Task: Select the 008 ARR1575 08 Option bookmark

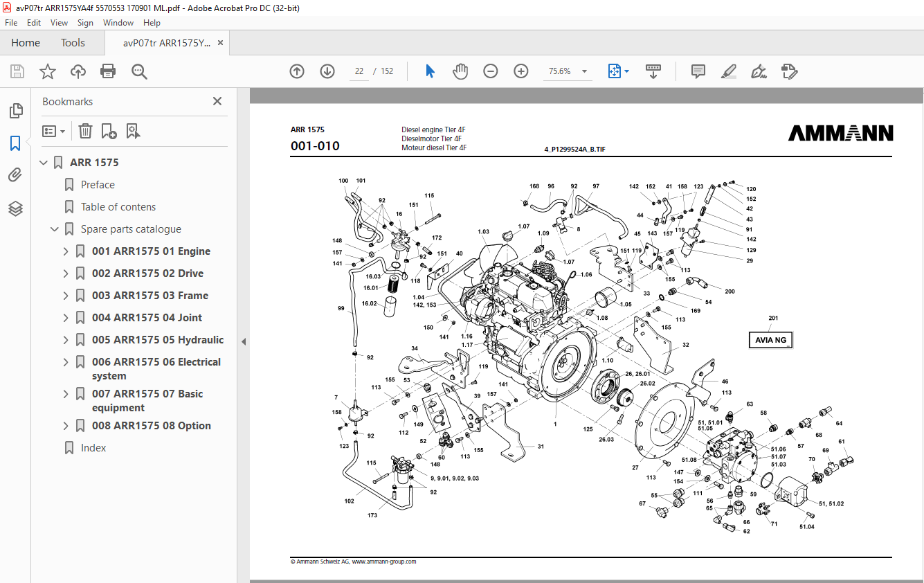Action: 152,426
